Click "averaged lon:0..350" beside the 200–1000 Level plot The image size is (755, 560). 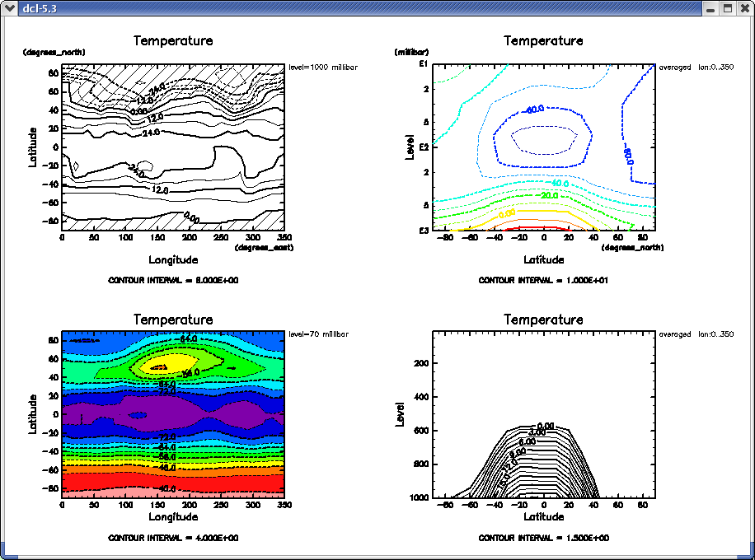pyautogui.click(x=696, y=334)
